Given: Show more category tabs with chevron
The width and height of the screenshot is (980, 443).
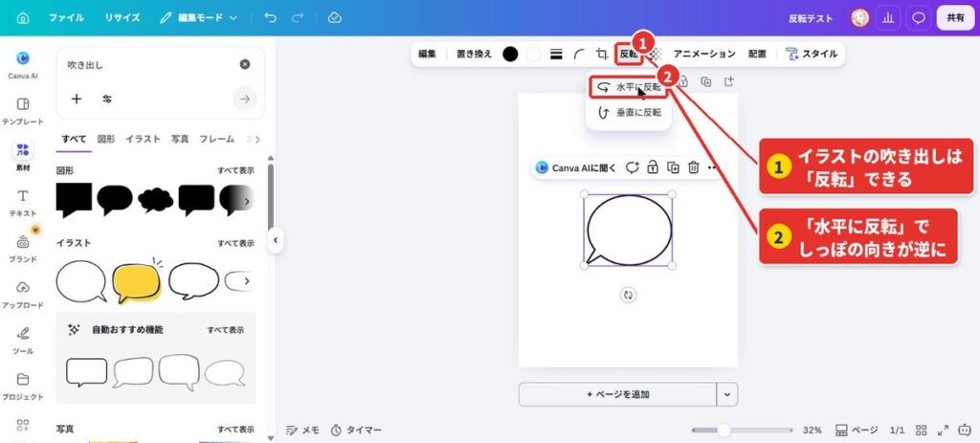Looking at the screenshot, I should (257, 140).
